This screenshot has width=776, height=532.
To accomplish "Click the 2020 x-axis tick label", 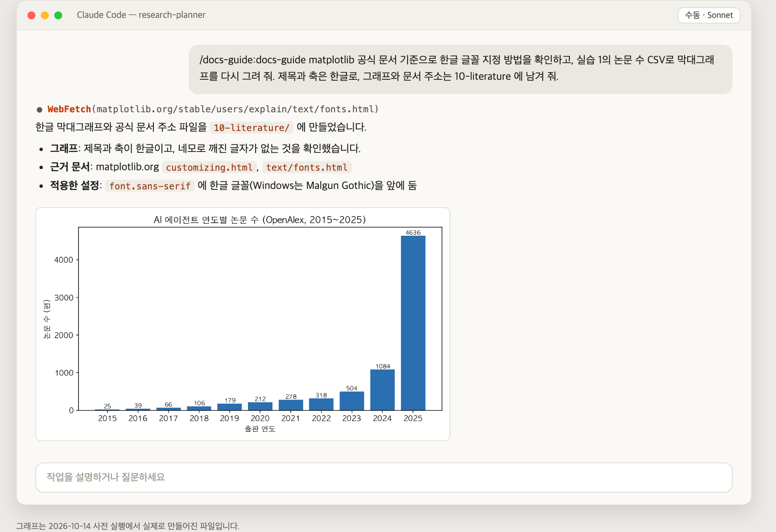I will (260, 418).
